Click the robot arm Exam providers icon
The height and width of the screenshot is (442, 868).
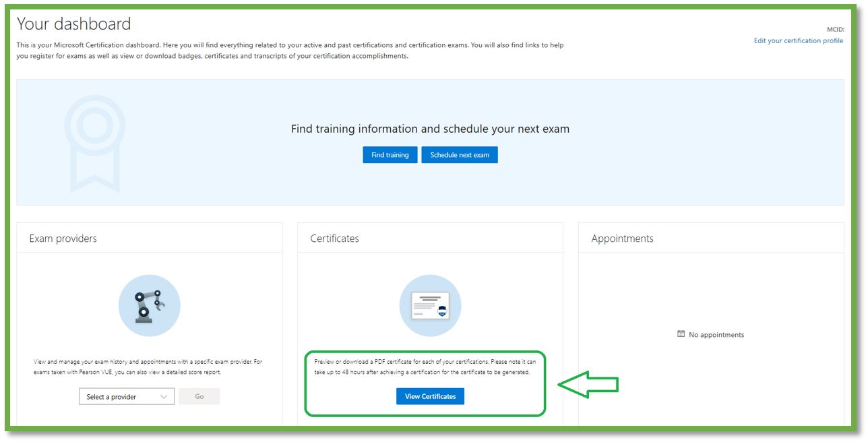(149, 306)
